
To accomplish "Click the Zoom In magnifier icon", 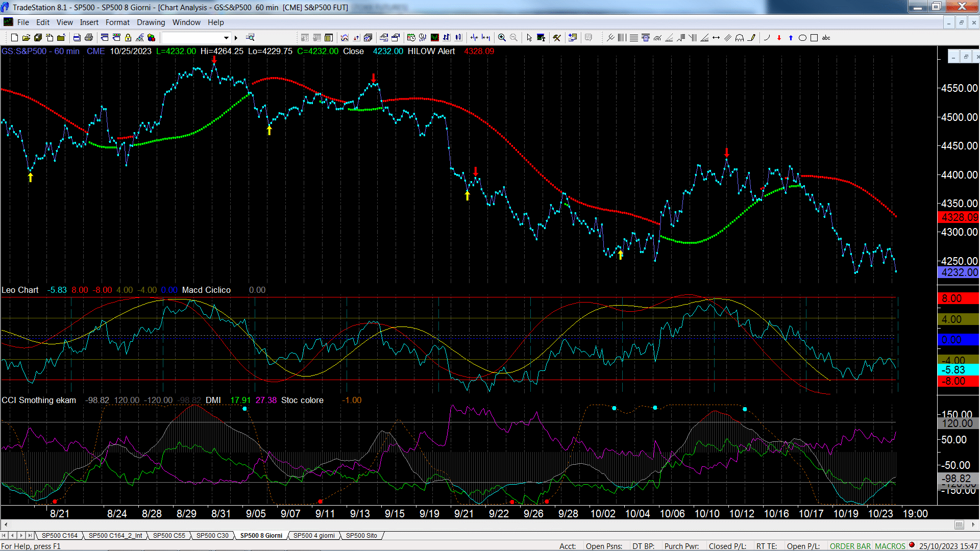I will (502, 37).
